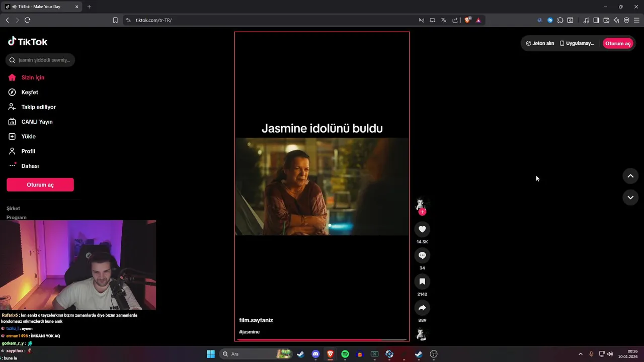
Task: Click the TikTok logo
Action: pyautogui.click(x=28, y=42)
